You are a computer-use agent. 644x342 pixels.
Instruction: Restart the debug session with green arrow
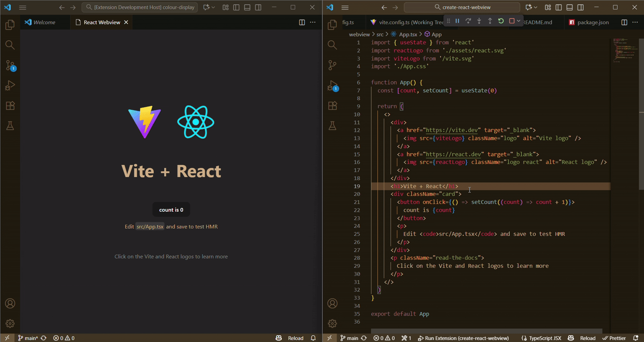pyautogui.click(x=501, y=21)
